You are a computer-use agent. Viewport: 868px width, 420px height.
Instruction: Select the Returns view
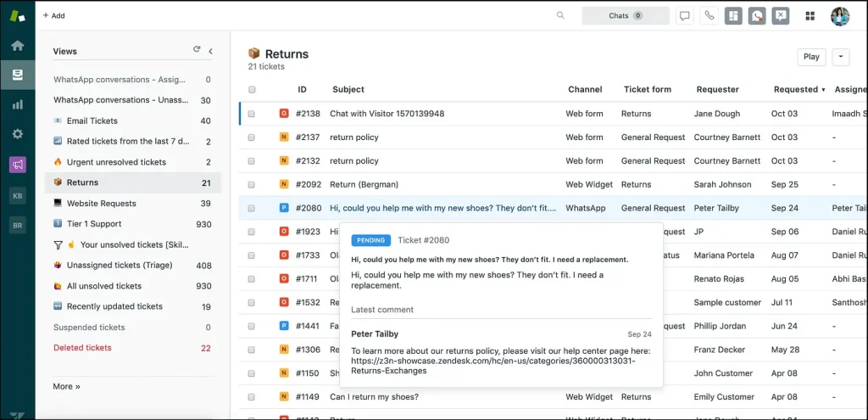132,182
